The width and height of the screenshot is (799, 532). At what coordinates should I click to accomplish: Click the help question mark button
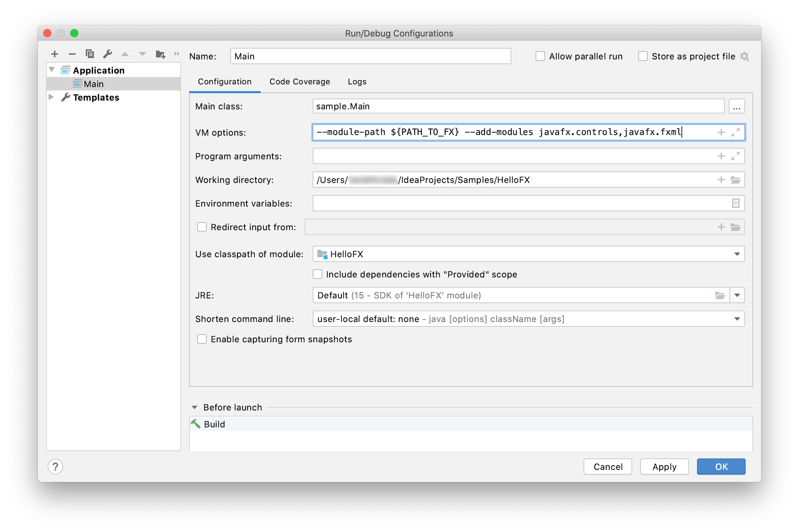[x=55, y=467]
